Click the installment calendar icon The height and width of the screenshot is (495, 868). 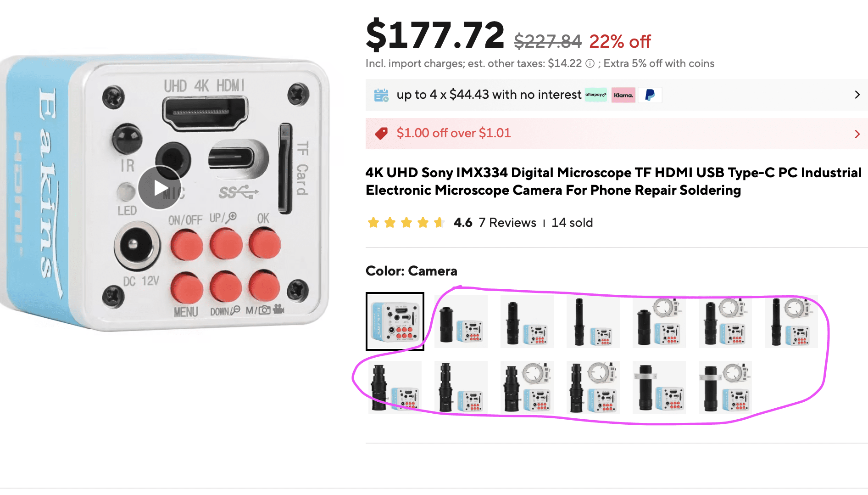click(381, 95)
